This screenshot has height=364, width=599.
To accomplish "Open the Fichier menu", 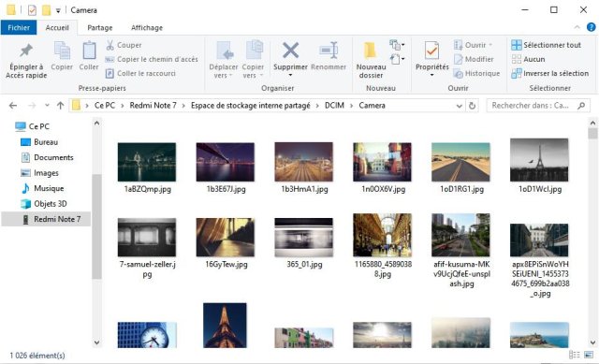I will [19, 27].
